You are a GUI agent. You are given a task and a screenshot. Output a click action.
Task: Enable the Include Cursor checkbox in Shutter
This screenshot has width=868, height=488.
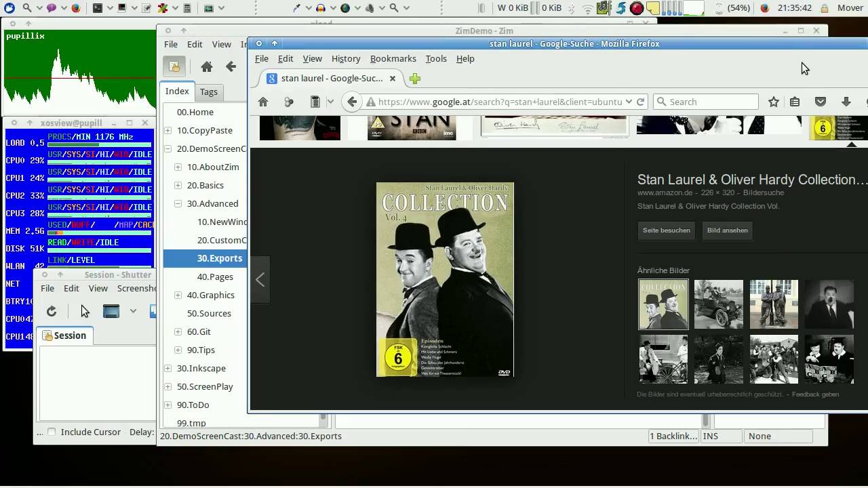click(x=52, y=432)
